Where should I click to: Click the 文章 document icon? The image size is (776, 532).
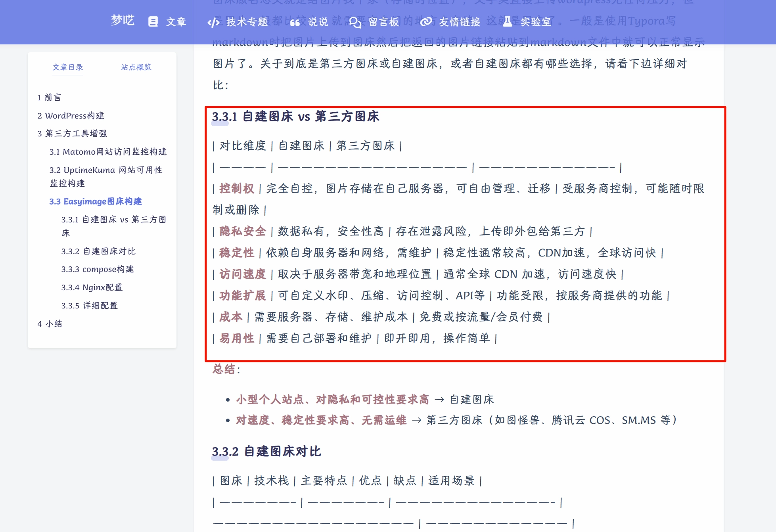coord(153,21)
